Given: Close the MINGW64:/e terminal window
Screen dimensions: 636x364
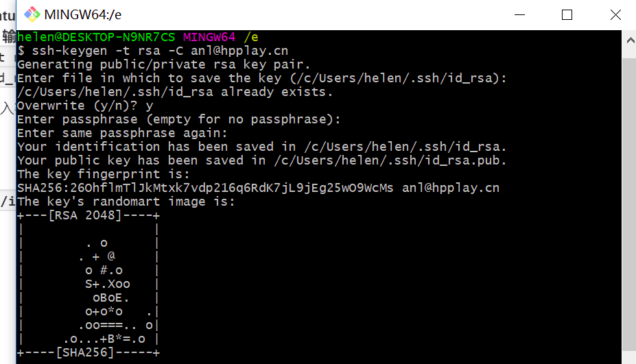Looking at the screenshot, I should [x=615, y=14].
